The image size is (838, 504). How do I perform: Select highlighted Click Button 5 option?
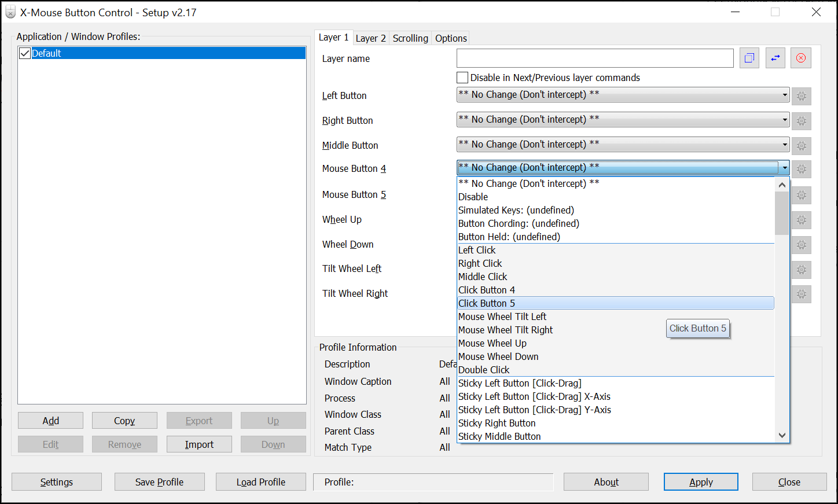pos(616,303)
